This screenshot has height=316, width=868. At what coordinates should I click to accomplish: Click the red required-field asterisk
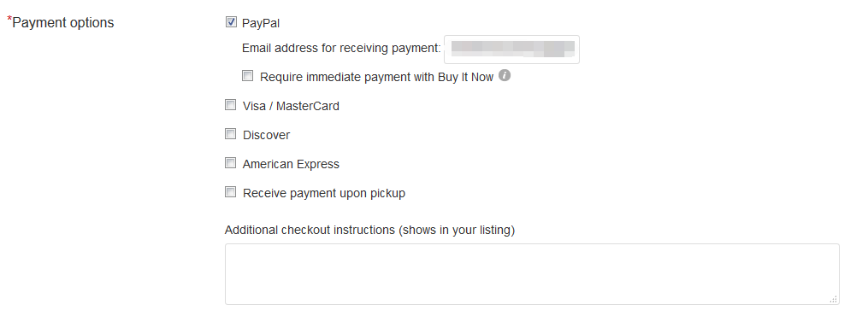coord(9,19)
